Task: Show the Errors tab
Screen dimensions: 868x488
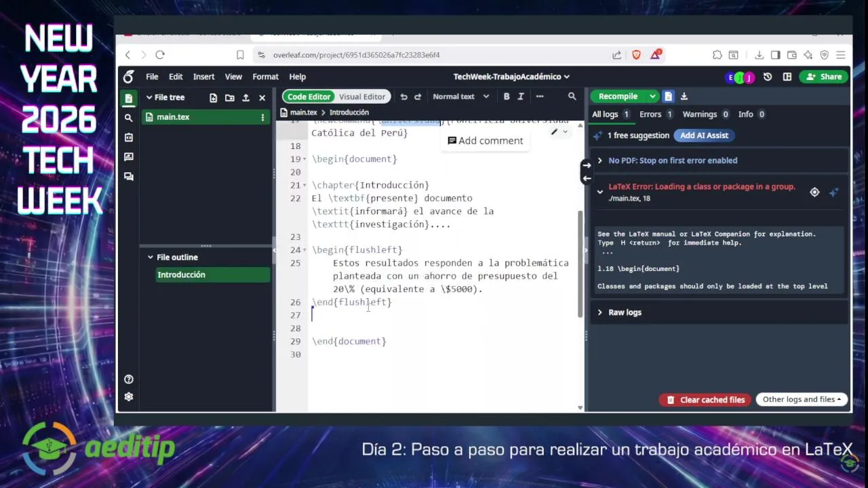Action: [656, 115]
